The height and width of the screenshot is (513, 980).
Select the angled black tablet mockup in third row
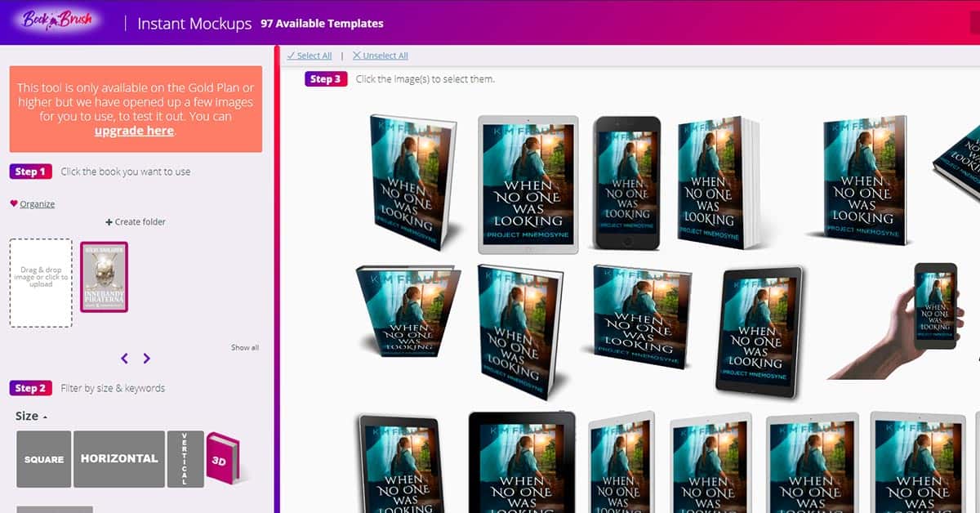pos(400,463)
